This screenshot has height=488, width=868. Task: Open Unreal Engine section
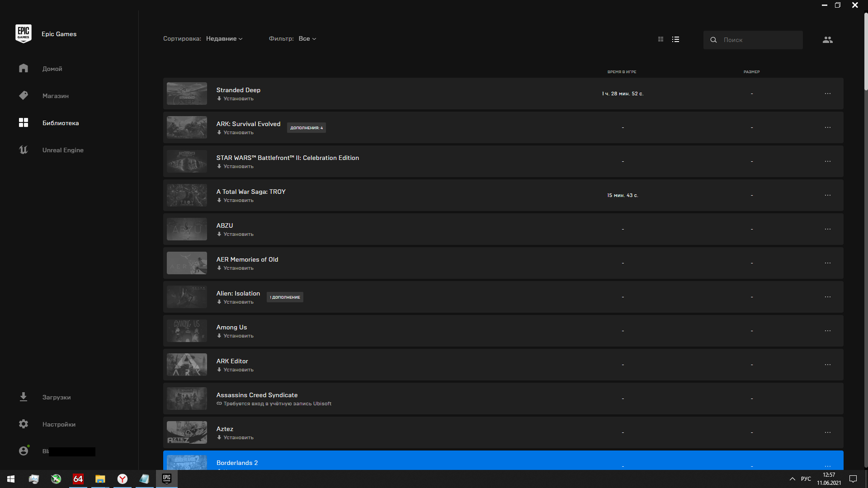click(63, 150)
